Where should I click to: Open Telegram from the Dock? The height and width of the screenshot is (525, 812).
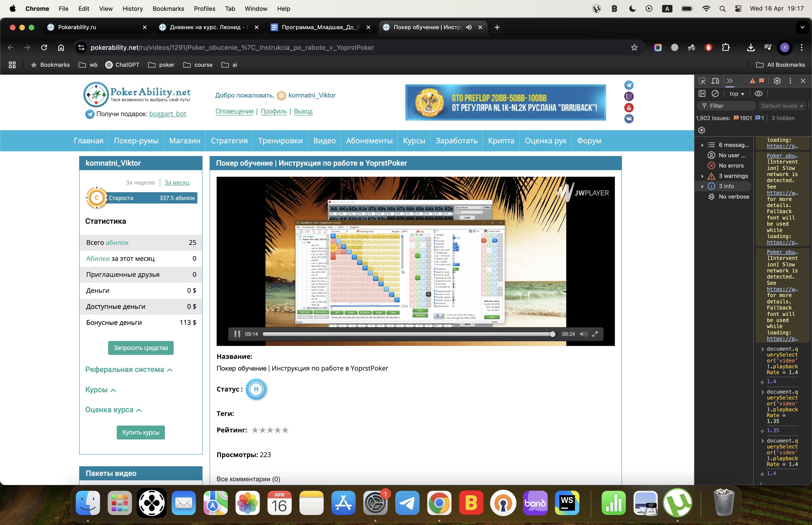pyautogui.click(x=407, y=503)
